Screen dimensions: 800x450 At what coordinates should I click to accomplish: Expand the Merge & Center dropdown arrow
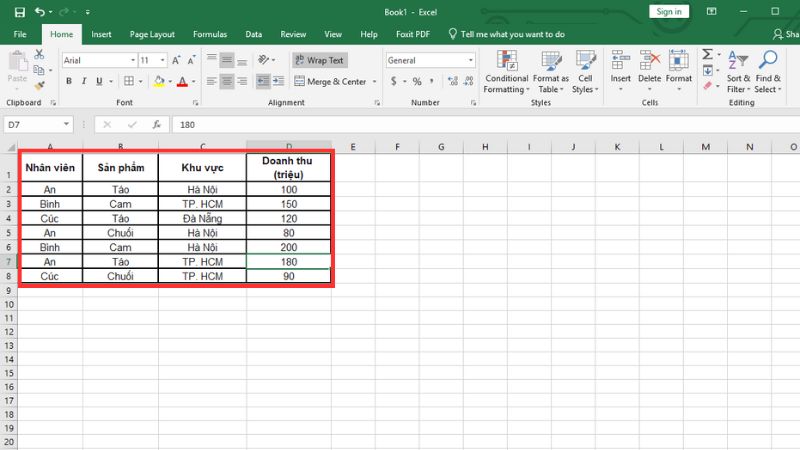(x=374, y=82)
